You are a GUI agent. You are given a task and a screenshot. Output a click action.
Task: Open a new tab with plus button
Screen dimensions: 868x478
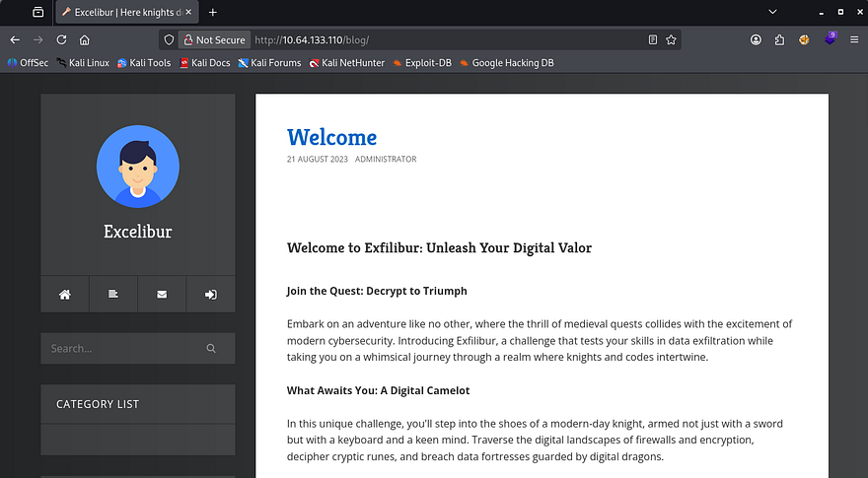point(212,13)
